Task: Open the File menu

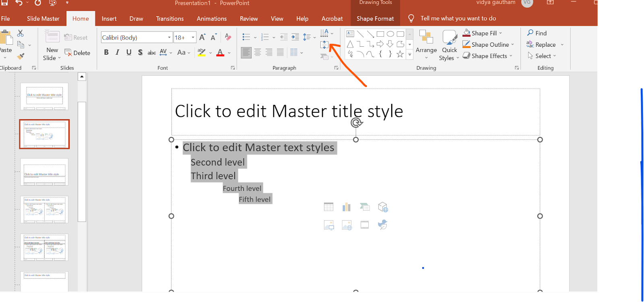Action: (x=6, y=19)
